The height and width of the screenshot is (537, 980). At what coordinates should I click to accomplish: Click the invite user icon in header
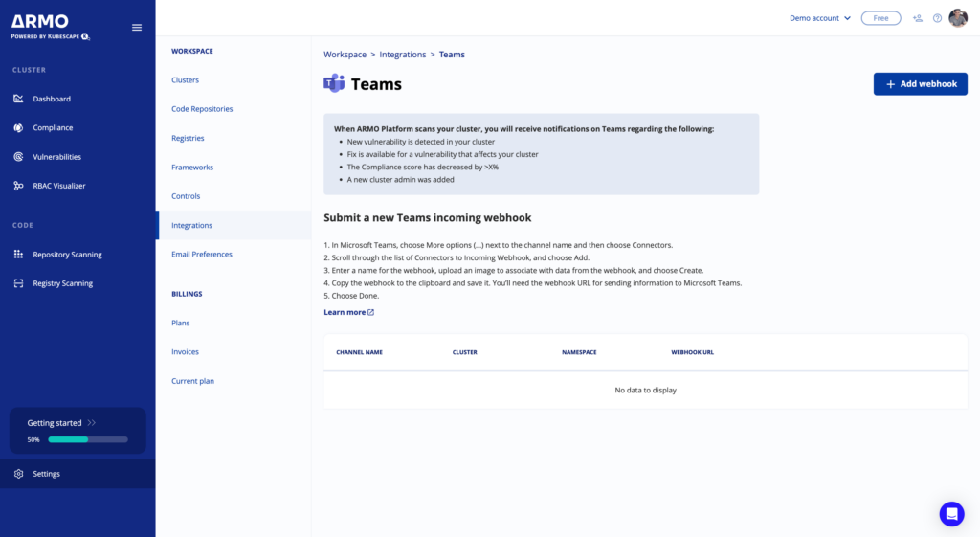coord(918,18)
